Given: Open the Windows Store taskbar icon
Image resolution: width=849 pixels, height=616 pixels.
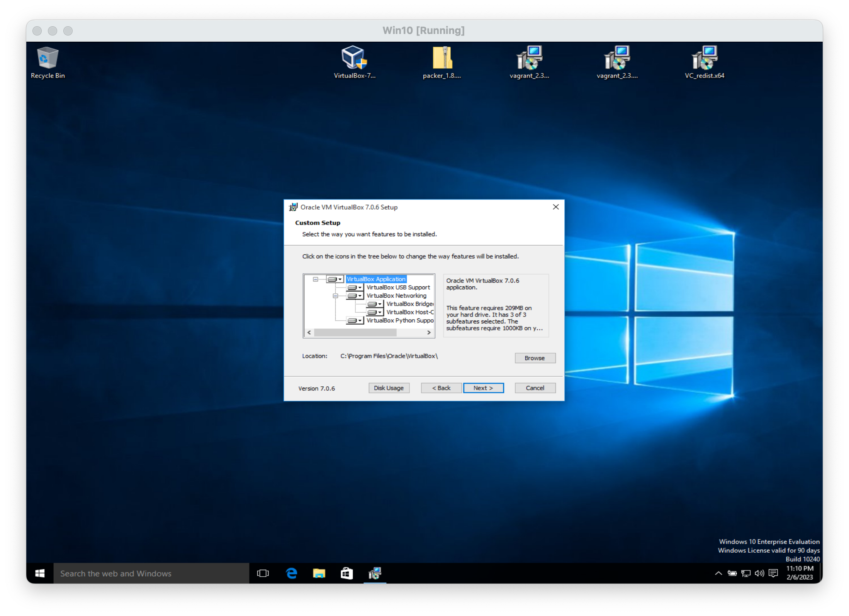Looking at the screenshot, I should click(x=346, y=573).
